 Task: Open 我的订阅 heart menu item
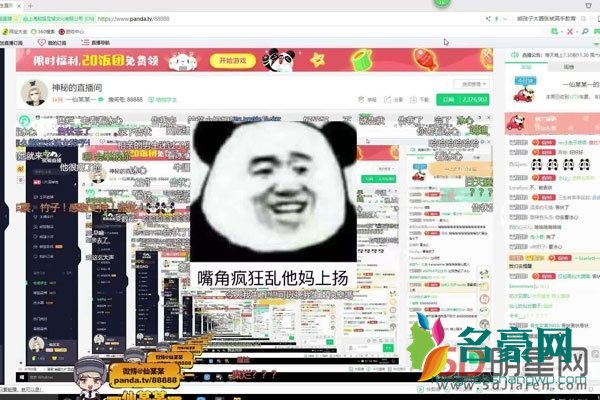[52, 42]
